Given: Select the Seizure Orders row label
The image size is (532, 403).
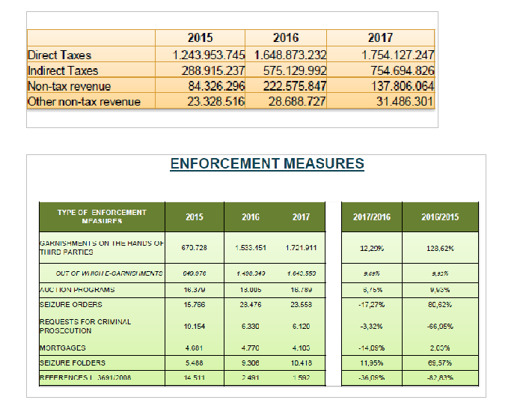Looking at the screenshot, I should tap(71, 304).
